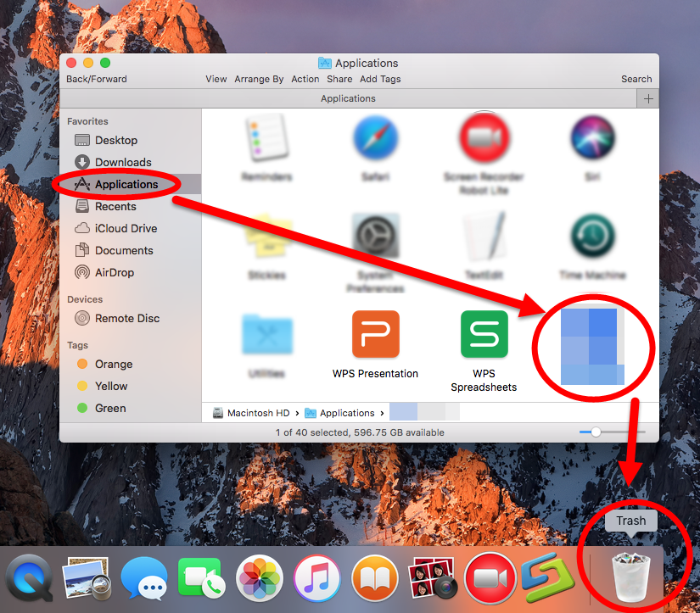The image size is (700, 613).
Task: Open the Trash in the Dock
Action: 631,577
